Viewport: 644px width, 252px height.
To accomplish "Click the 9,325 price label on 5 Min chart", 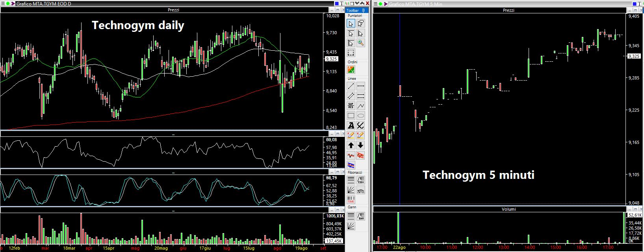I will (x=634, y=56).
